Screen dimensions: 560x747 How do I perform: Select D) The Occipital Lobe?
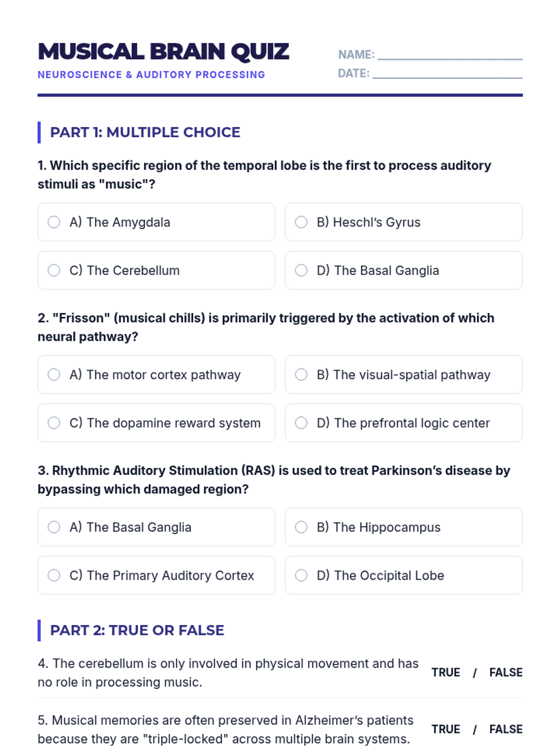404,575
